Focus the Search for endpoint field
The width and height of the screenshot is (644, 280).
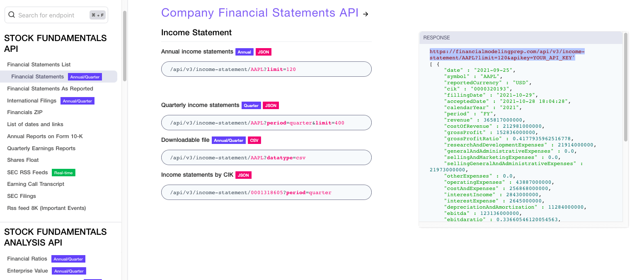coord(56,15)
